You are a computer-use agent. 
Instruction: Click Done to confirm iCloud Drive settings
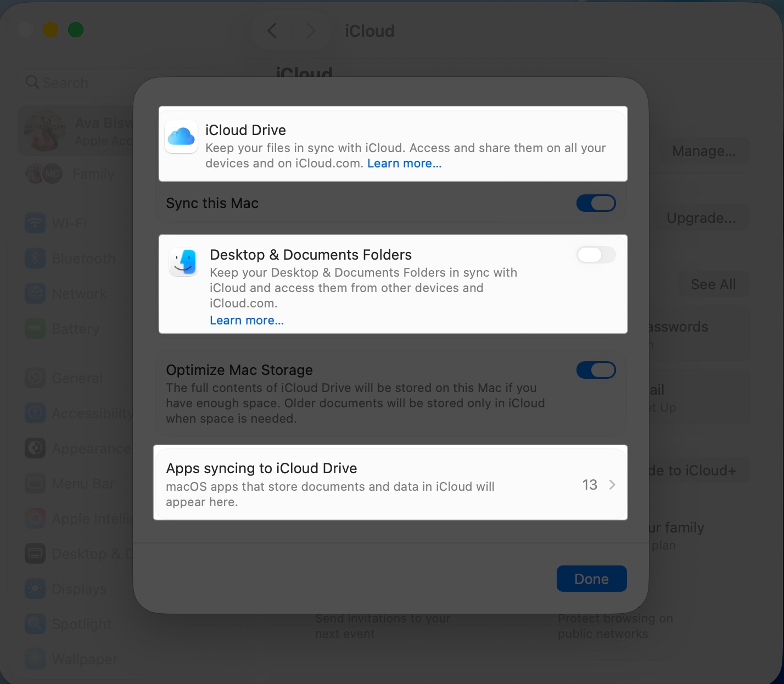[x=591, y=578]
